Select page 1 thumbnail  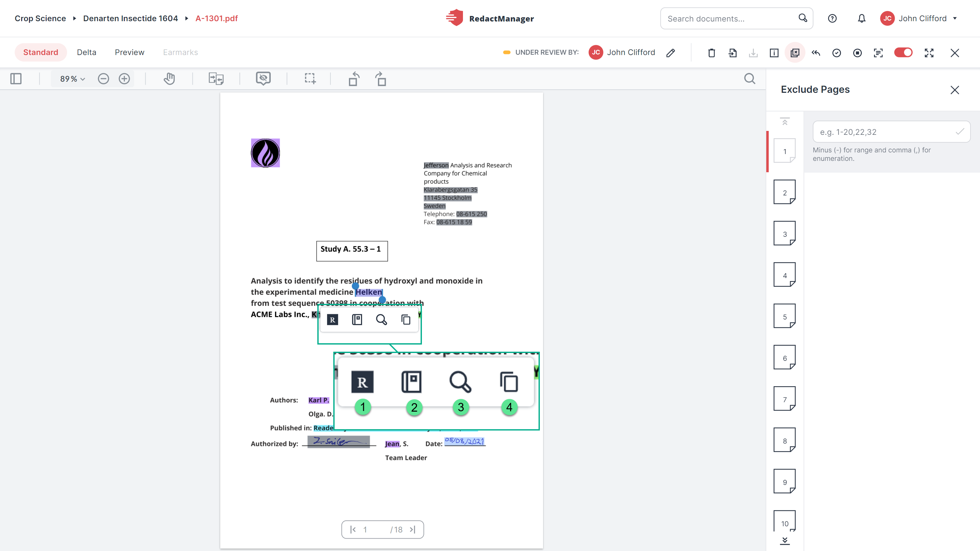click(x=785, y=151)
